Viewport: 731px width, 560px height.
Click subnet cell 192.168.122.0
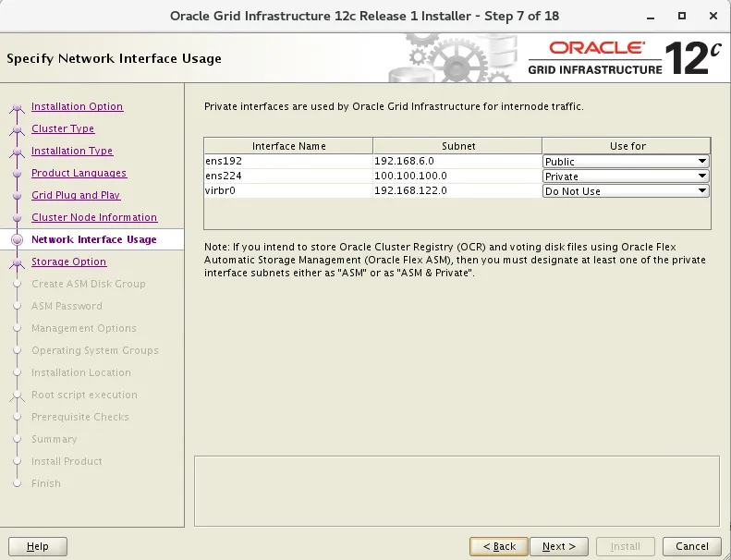[457, 190]
